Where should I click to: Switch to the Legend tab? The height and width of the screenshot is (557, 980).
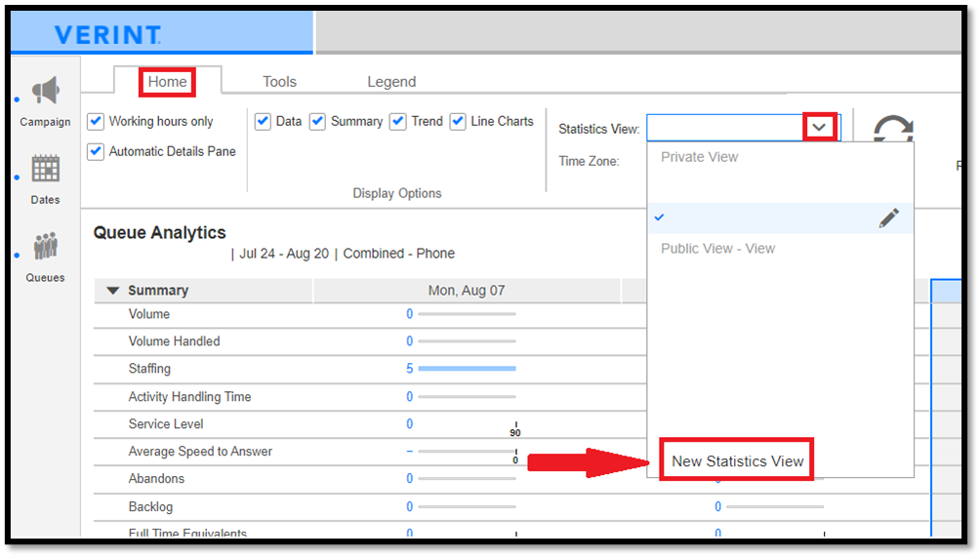[391, 82]
